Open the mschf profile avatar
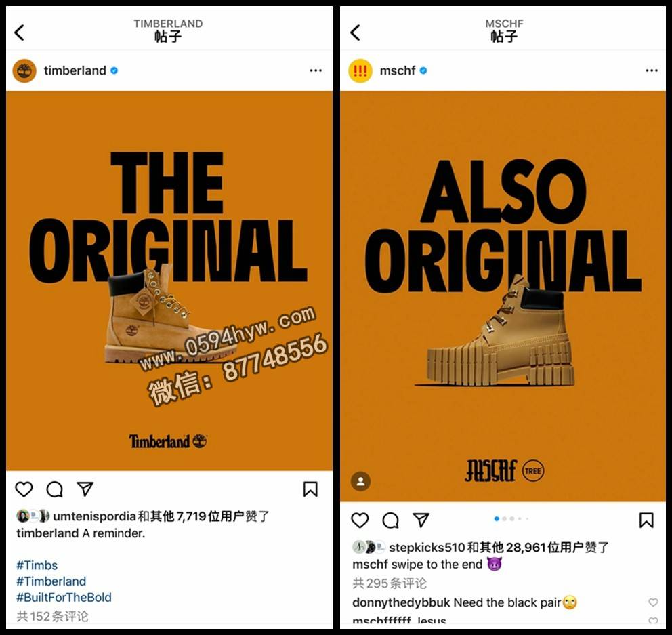The height and width of the screenshot is (635, 672). click(x=360, y=70)
